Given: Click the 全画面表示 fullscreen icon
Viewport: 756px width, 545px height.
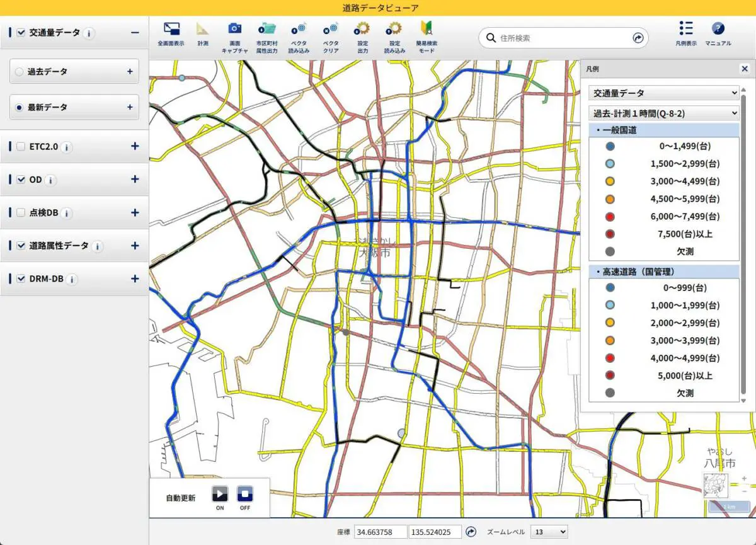Looking at the screenshot, I should click(x=171, y=29).
